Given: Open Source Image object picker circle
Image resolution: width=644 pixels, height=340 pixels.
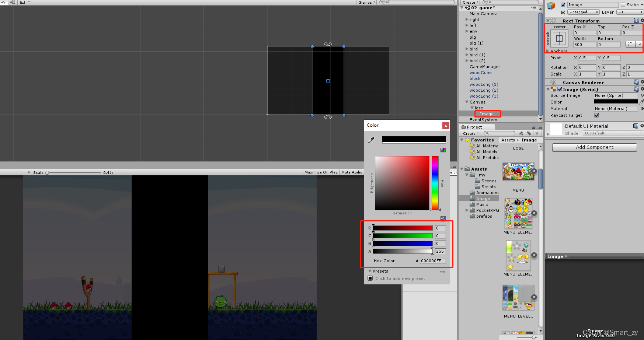Looking at the screenshot, I should (x=642, y=95).
